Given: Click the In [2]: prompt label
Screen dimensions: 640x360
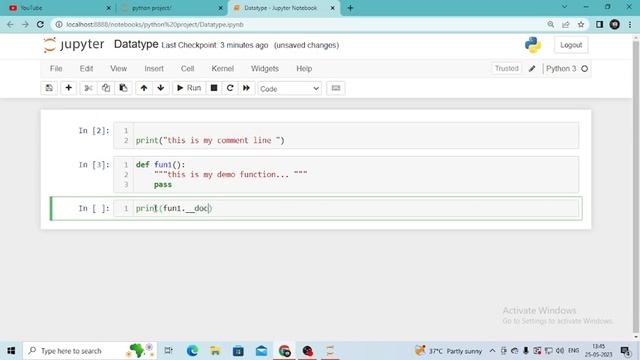Looking at the screenshot, I should 94,131.
